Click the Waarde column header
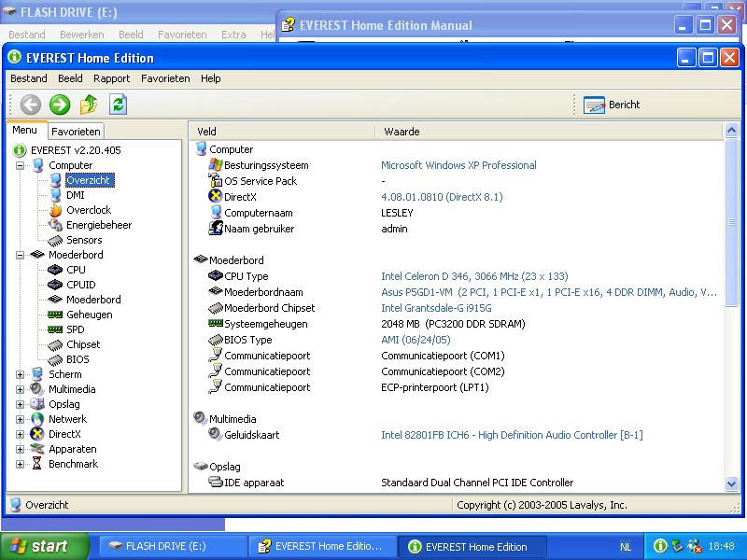Image resolution: width=747 pixels, height=560 pixels. coord(549,132)
